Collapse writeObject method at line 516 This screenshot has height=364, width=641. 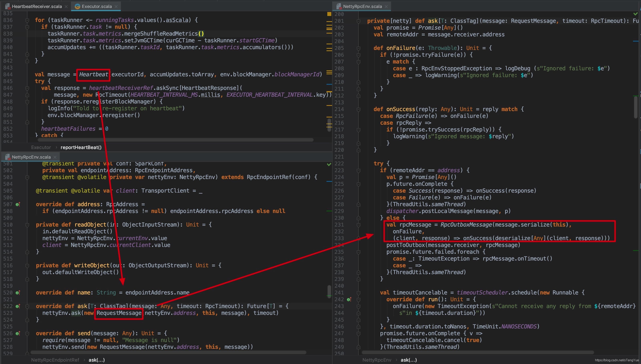(27, 266)
